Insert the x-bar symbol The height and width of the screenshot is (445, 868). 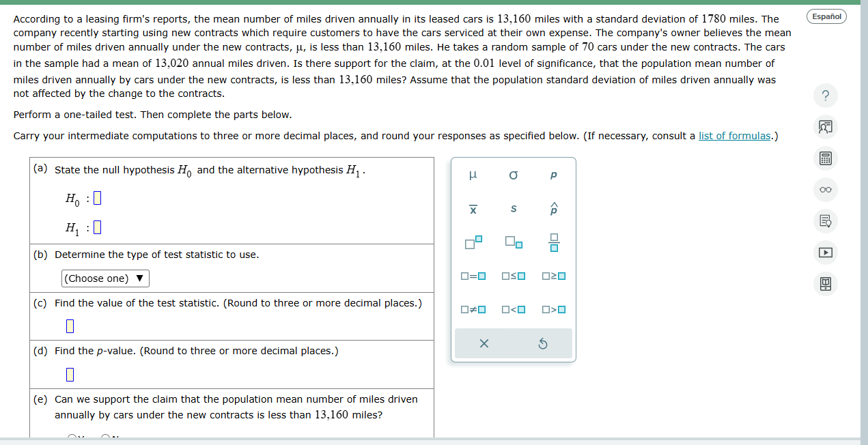point(473,210)
